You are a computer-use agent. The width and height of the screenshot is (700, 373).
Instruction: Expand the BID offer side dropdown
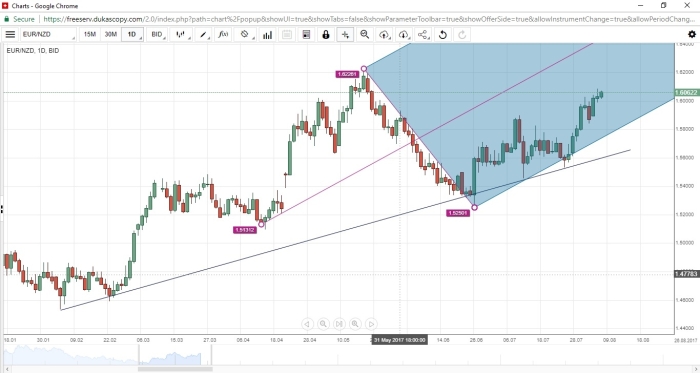pyautogui.click(x=158, y=34)
